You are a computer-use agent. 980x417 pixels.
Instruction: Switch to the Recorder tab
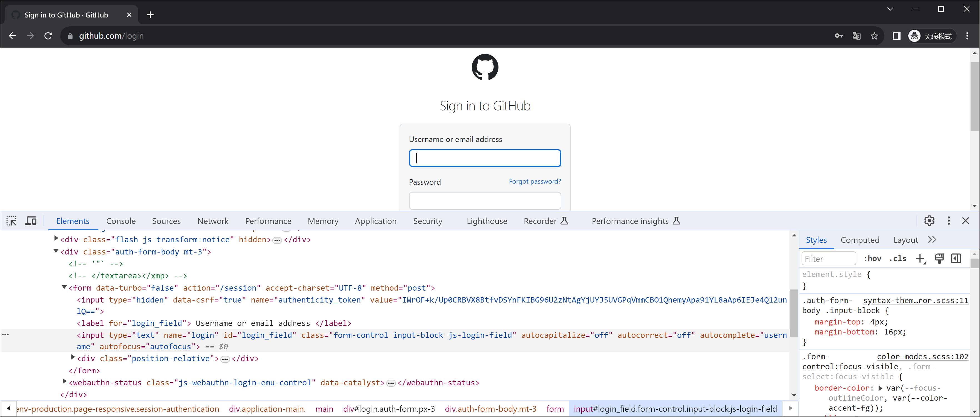pyautogui.click(x=545, y=221)
